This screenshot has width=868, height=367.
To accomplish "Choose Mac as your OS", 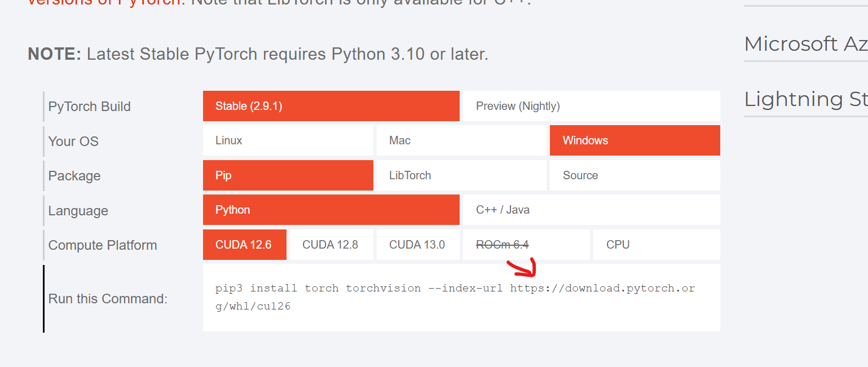I will pos(461,140).
